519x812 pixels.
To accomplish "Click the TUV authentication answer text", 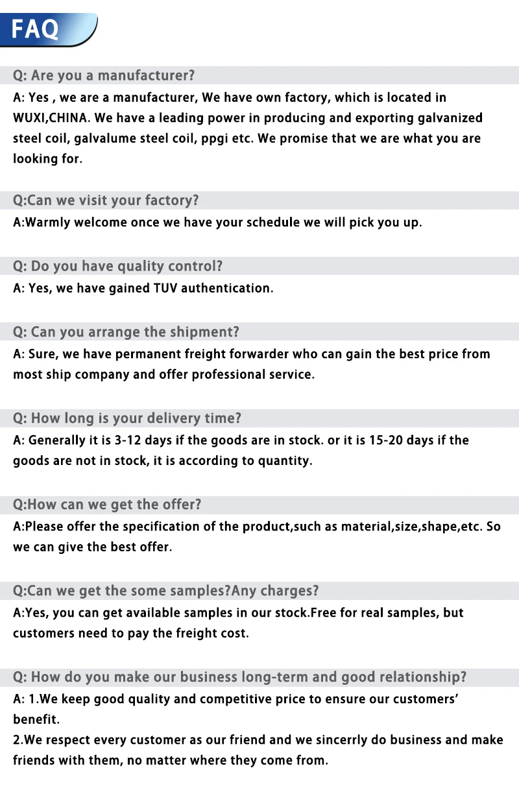I will coord(143,288).
